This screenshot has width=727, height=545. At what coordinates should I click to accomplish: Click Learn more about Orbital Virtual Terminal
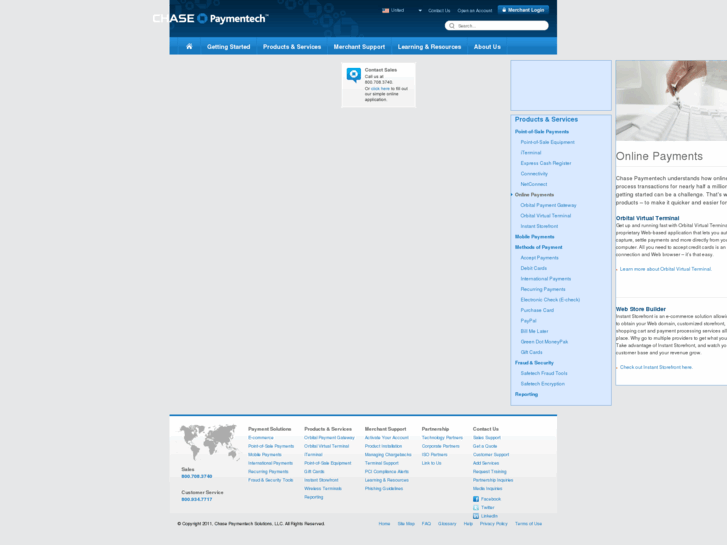(665, 269)
